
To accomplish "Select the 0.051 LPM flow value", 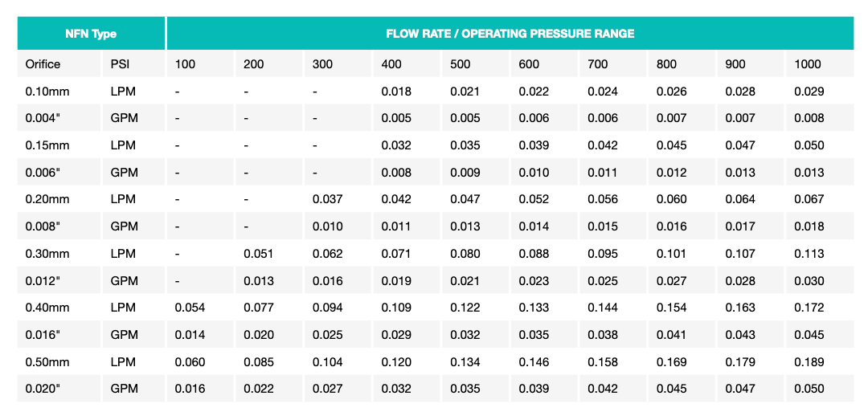I will pos(259,254).
